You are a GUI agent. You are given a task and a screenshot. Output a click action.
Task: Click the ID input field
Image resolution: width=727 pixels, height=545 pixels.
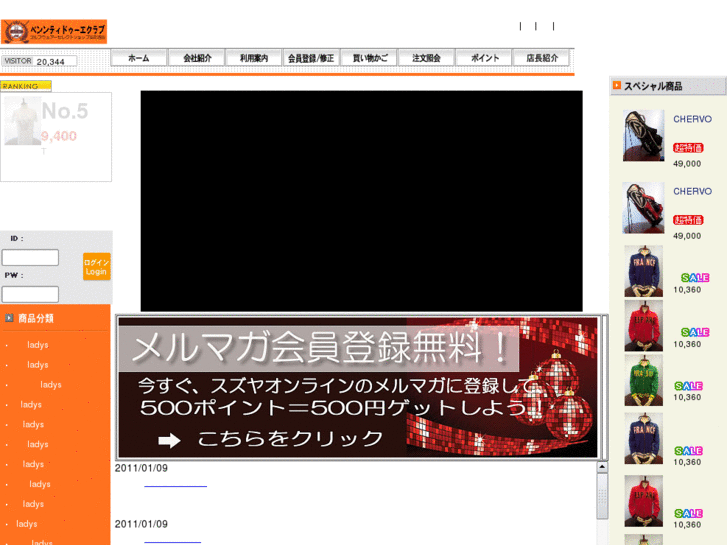click(31, 257)
